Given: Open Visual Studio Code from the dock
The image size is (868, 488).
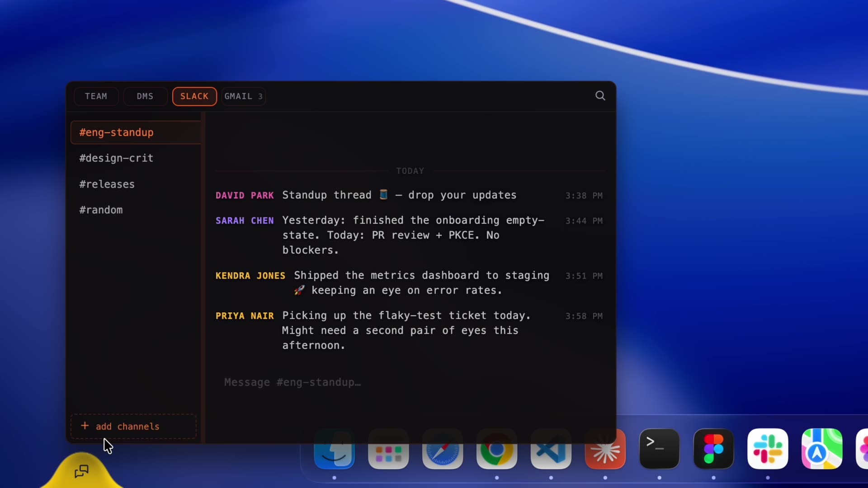Looking at the screenshot, I should pyautogui.click(x=551, y=449).
